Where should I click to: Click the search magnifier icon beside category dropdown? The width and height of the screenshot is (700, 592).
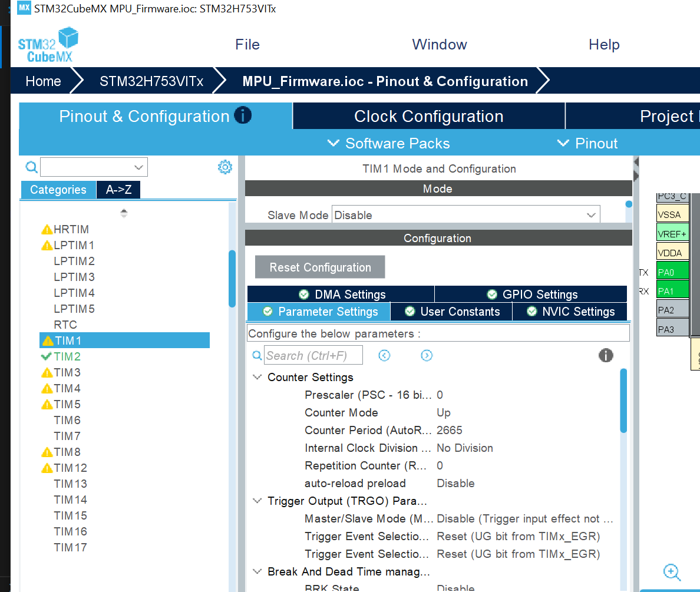pyautogui.click(x=31, y=167)
